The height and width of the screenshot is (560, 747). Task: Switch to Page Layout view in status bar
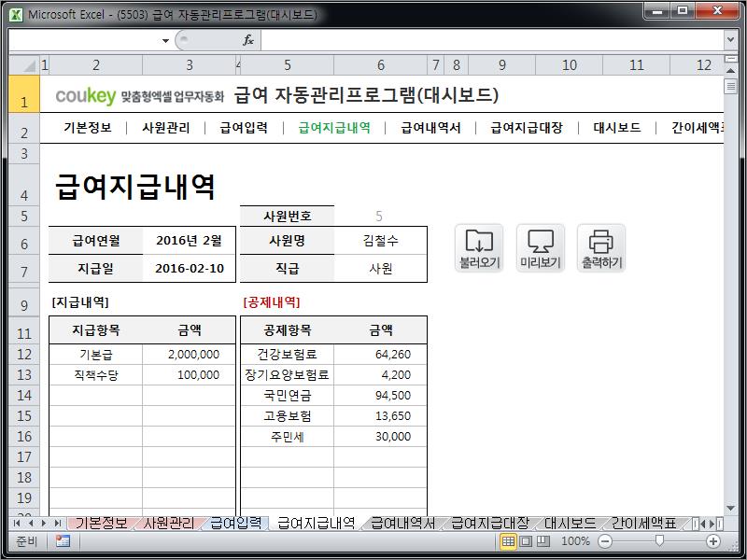526,541
